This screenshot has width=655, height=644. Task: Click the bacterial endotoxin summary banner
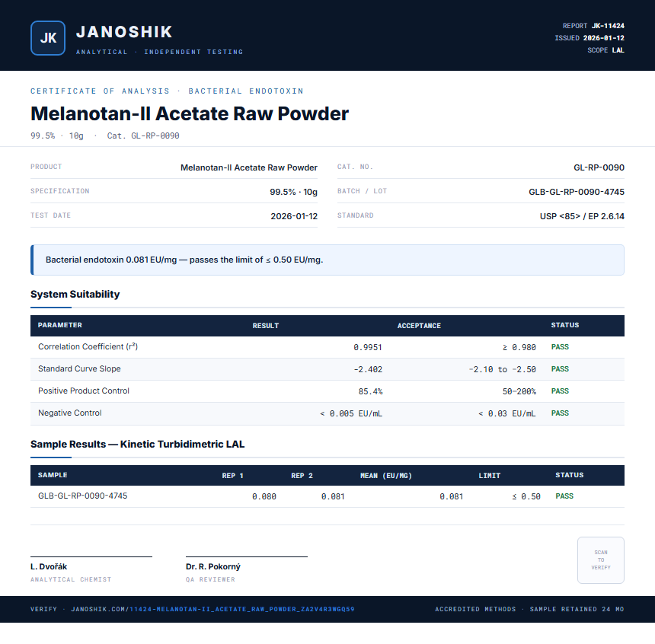327,260
